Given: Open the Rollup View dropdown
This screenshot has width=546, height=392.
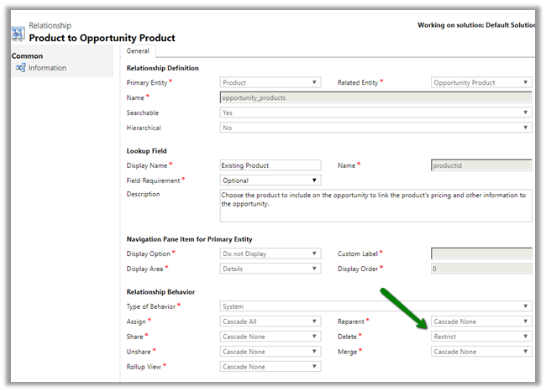Looking at the screenshot, I should tap(270, 367).
